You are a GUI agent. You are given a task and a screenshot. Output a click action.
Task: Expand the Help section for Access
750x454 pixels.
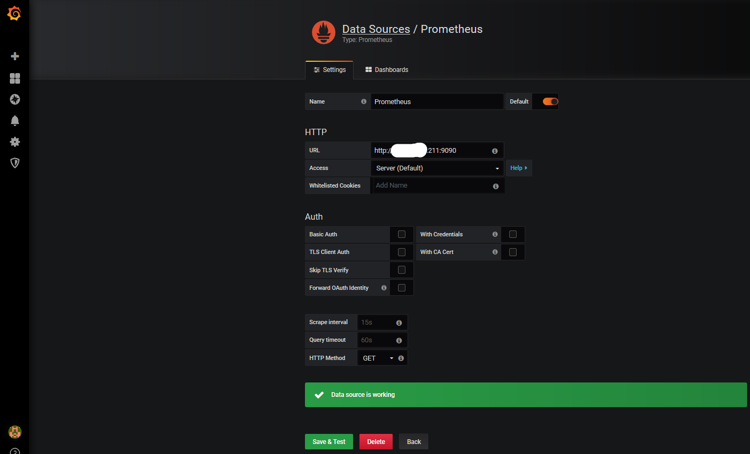[x=519, y=168]
